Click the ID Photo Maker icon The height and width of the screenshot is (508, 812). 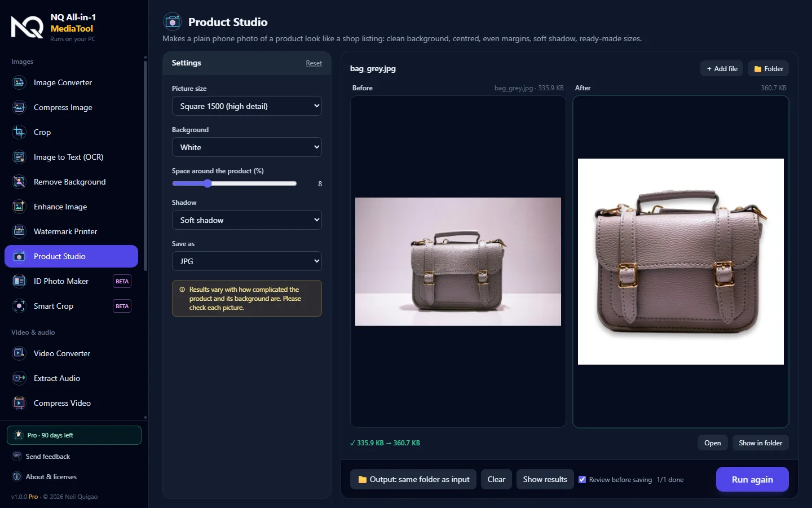19,281
